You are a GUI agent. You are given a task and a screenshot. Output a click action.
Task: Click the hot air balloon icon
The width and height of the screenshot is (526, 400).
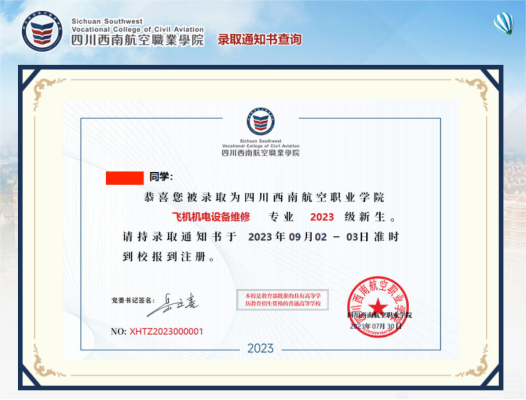[504, 24]
